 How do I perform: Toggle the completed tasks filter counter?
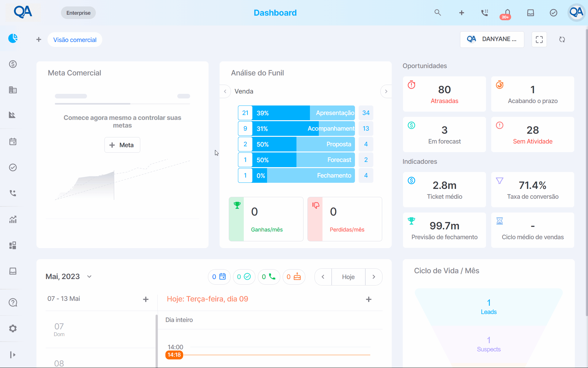point(244,277)
